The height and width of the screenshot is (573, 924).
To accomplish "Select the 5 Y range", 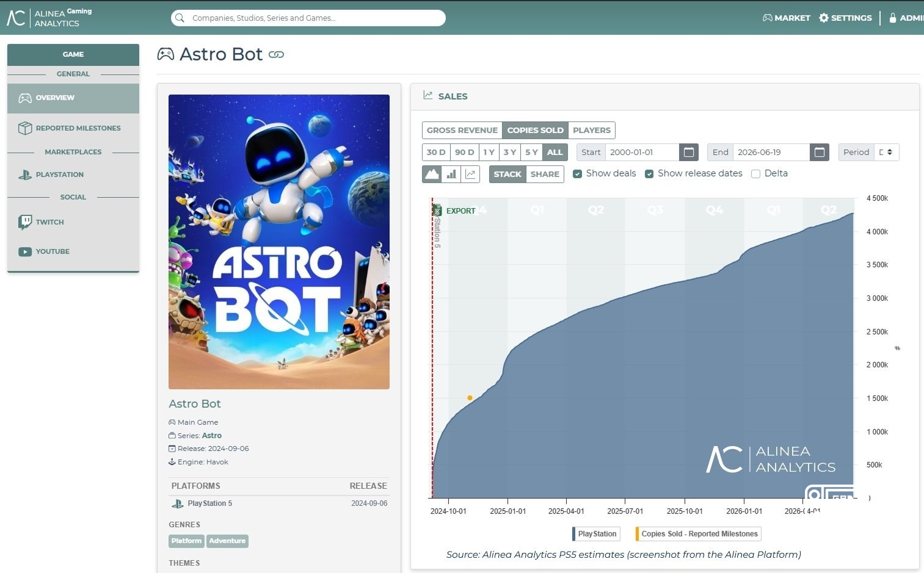I will coord(531,152).
